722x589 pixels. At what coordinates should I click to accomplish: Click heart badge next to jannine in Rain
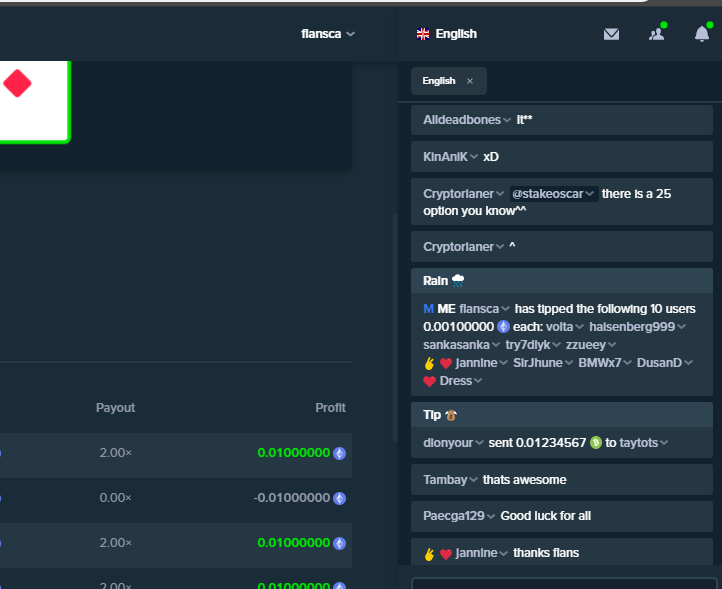[x=445, y=363]
